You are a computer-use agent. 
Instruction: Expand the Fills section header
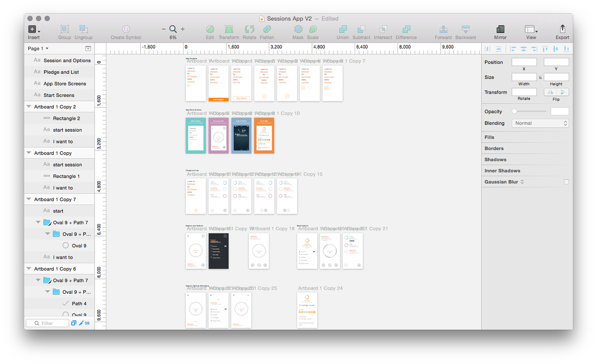527,137
